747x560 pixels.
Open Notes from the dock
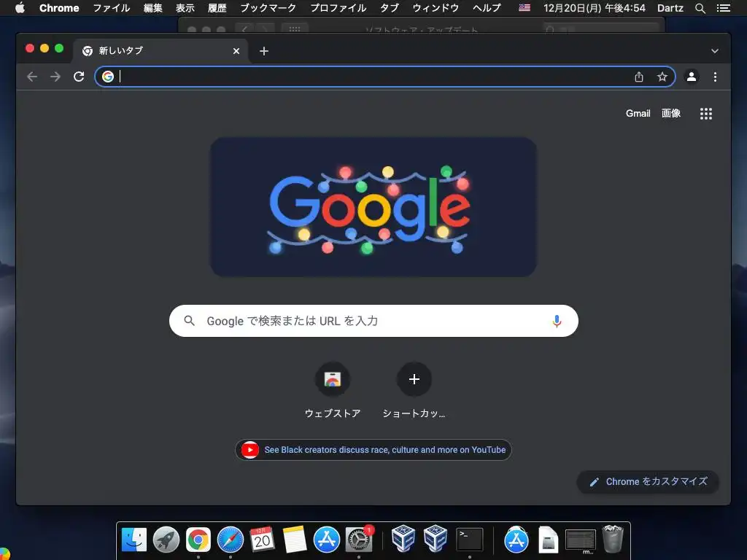pyautogui.click(x=295, y=540)
